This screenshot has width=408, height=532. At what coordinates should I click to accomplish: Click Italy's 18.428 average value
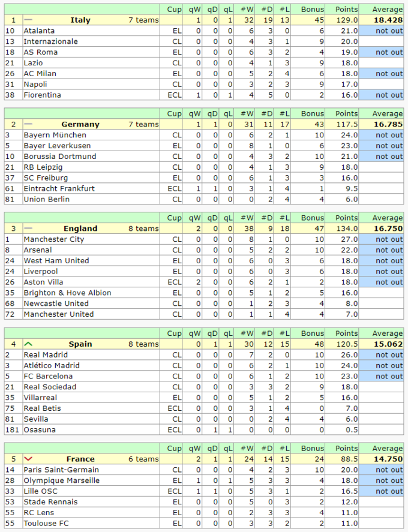[x=388, y=20]
